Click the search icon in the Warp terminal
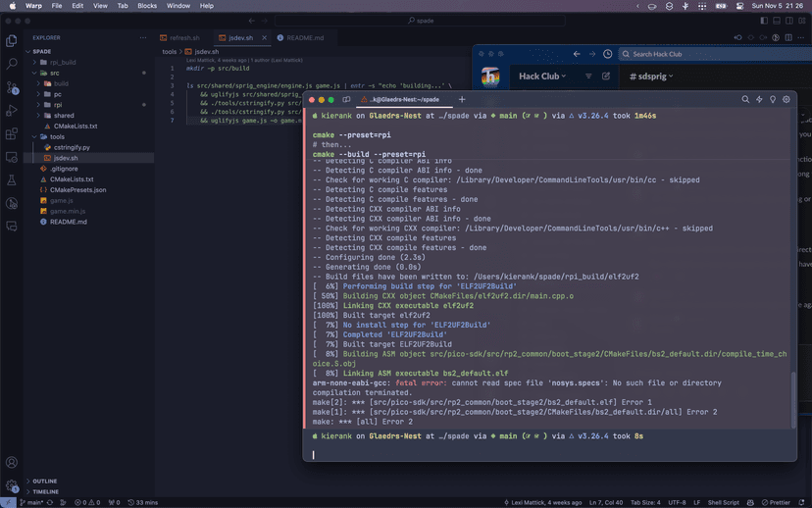 click(x=745, y=99)
